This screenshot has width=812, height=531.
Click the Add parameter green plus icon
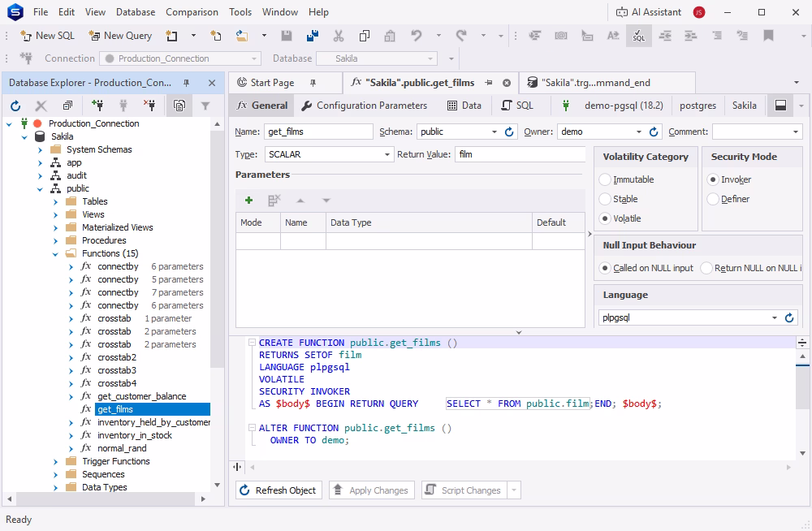pos(248,200)
